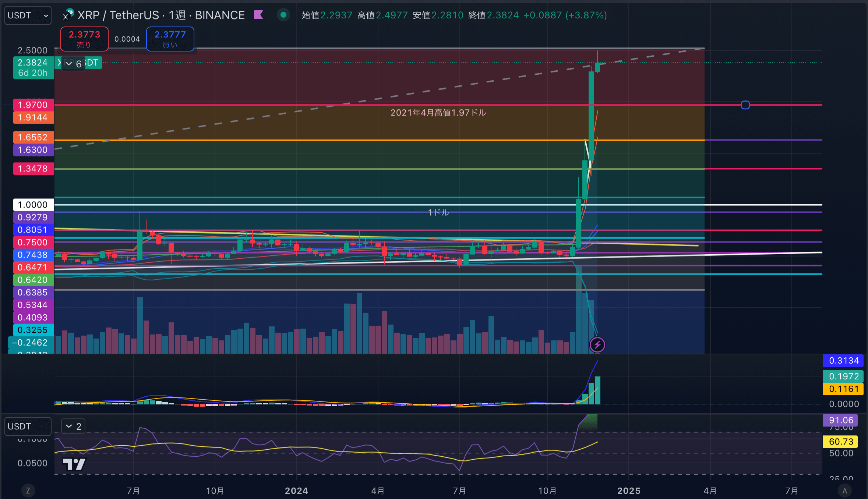Click the 1.6552 orange price label
868x499 pixels.
tap(33, 137)
